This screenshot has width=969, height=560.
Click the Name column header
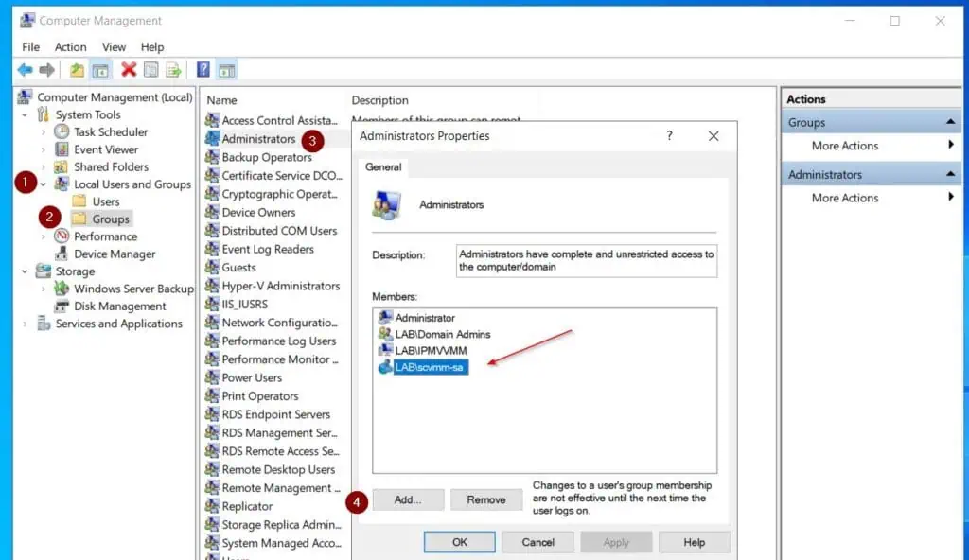(x=221, y=100)
